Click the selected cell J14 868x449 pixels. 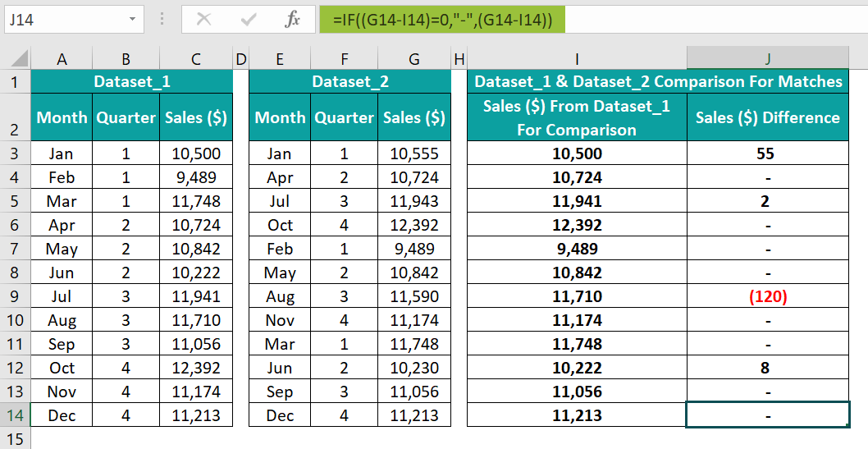click(x=768, y=415)
